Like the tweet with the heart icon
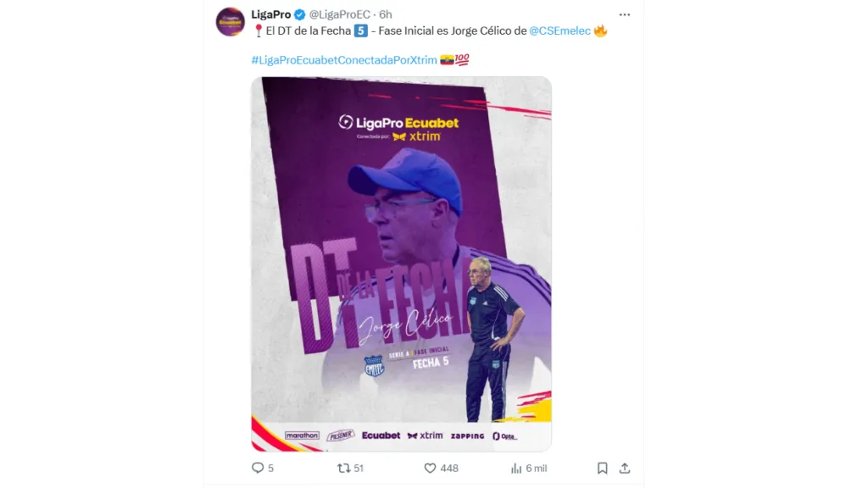This screenshot has height=488, width=868. tap(430, 468)
